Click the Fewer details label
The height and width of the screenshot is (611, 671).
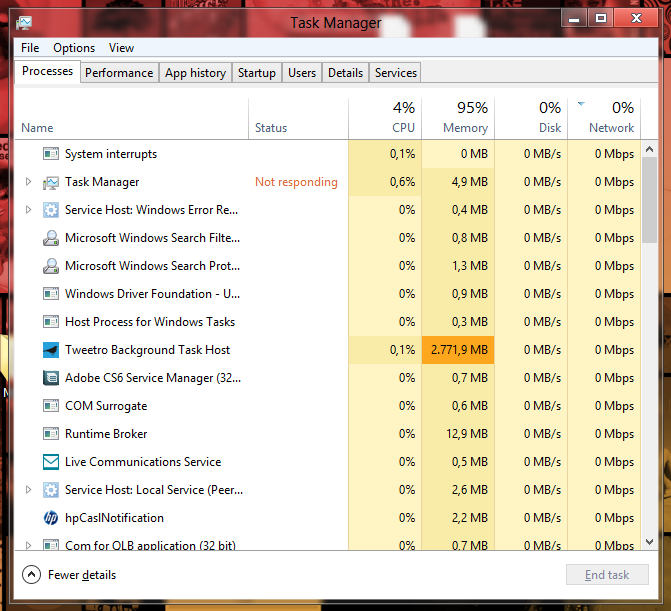(x=82, y=575)
